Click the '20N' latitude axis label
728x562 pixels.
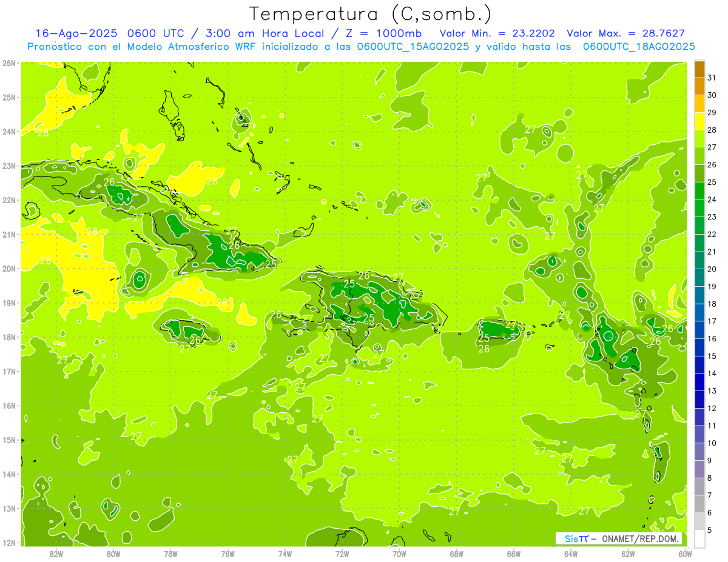pos(8,269)
